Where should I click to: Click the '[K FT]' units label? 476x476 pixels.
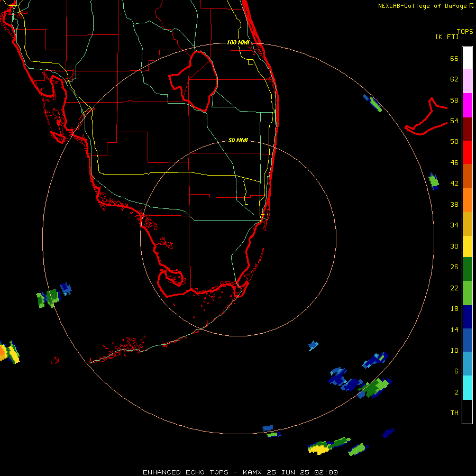point(447,36)
